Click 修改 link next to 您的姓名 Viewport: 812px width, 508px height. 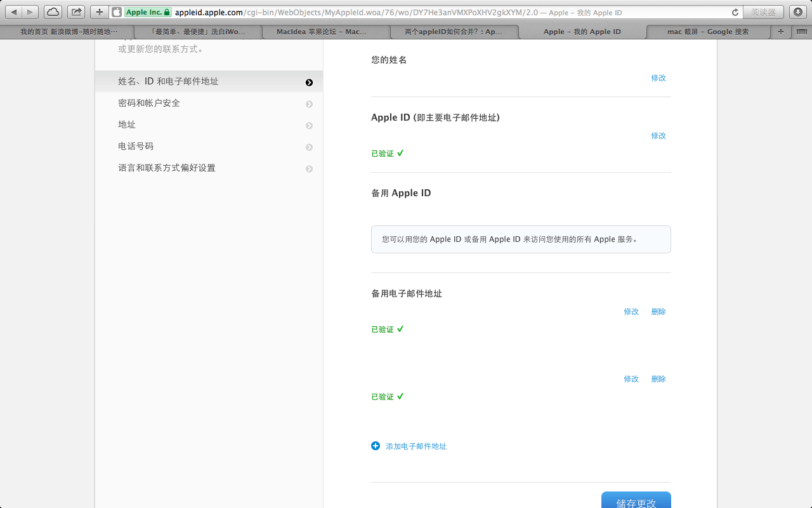click(x=658, y=78)
